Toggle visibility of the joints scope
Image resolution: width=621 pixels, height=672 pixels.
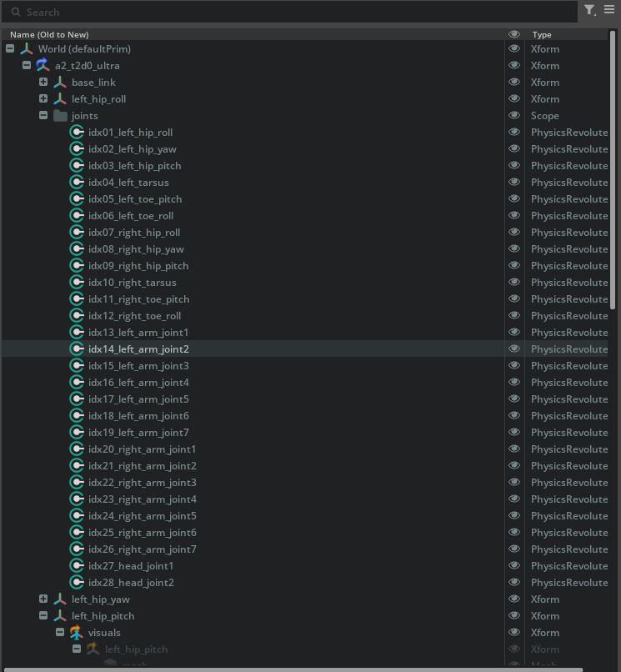coord(514,116)
